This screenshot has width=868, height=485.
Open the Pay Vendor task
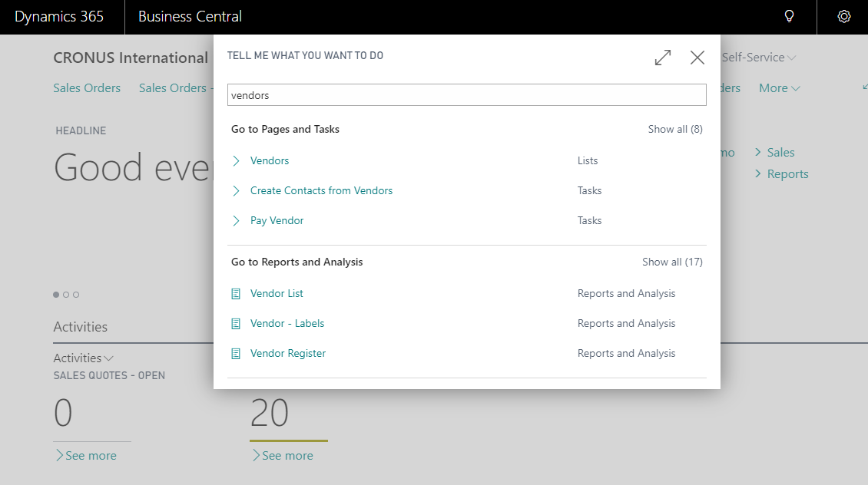tap(277, 221)
